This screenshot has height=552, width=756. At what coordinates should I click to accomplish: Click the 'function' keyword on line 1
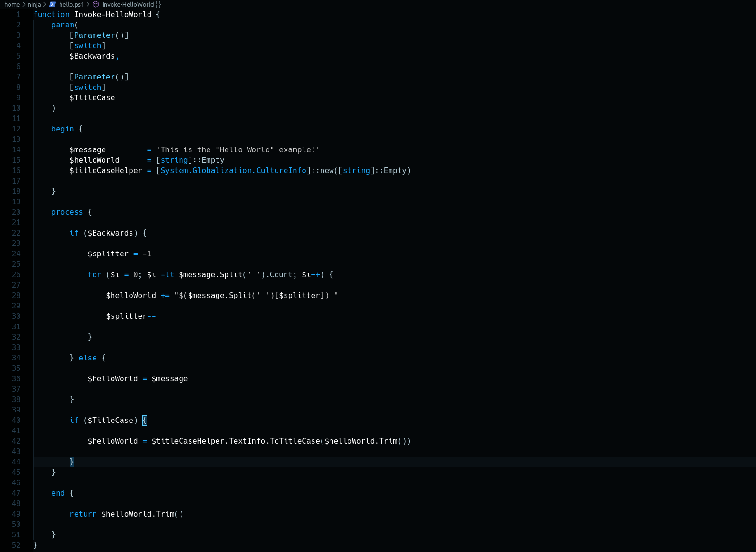point(52,15)
